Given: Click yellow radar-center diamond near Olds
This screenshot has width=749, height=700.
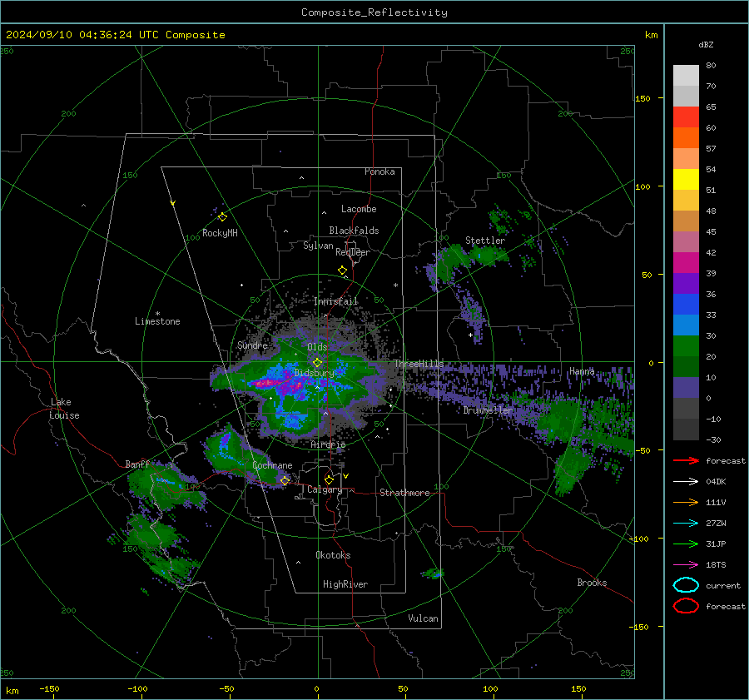Looking at the screenshot, I should tap(317, 363).
